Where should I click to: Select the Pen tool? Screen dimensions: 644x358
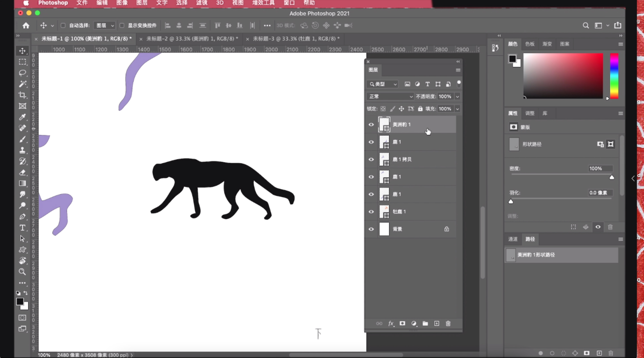click(23, 217)
